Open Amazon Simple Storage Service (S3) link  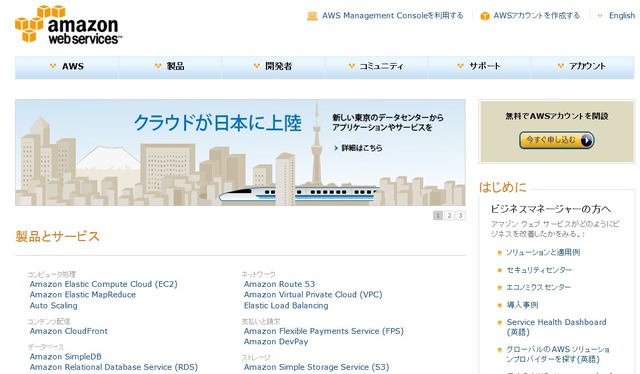click(x=316, y=367)
